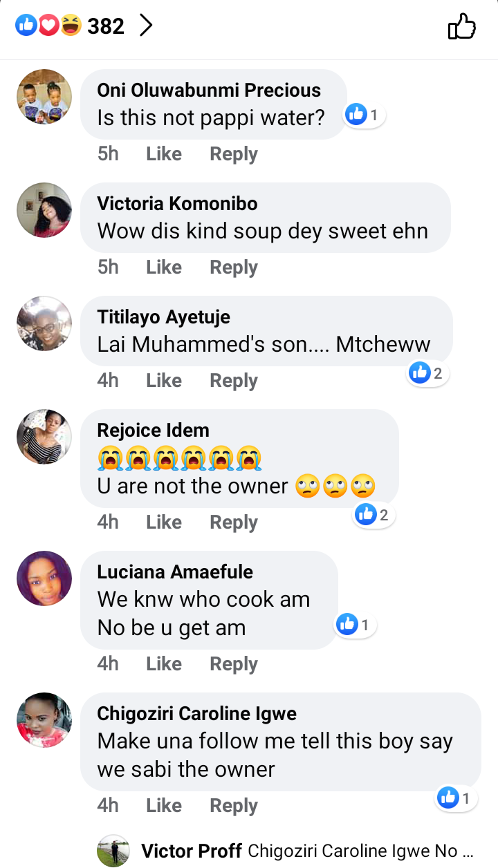
Task: Like Rejoice Idem's comment
Action: pos(164,522)
